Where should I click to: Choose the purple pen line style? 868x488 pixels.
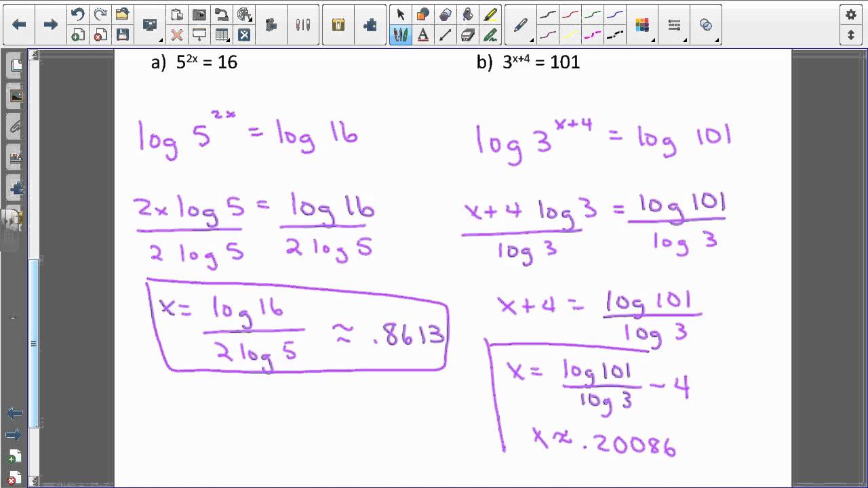pyautogui.click(x=548, y=35)
